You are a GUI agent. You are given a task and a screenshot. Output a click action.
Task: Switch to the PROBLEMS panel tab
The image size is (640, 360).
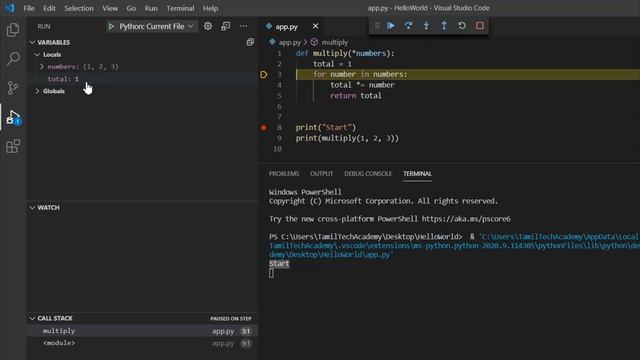click(284, 174)
